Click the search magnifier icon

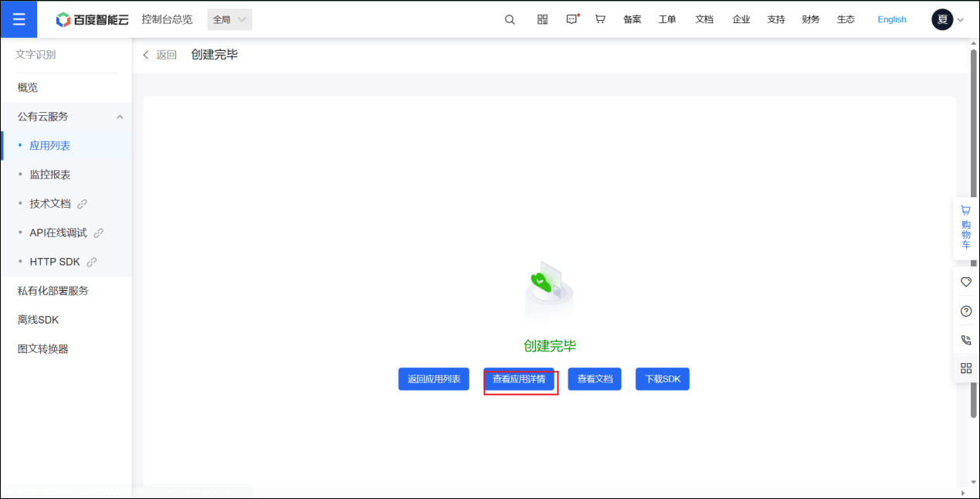(510, 20)
